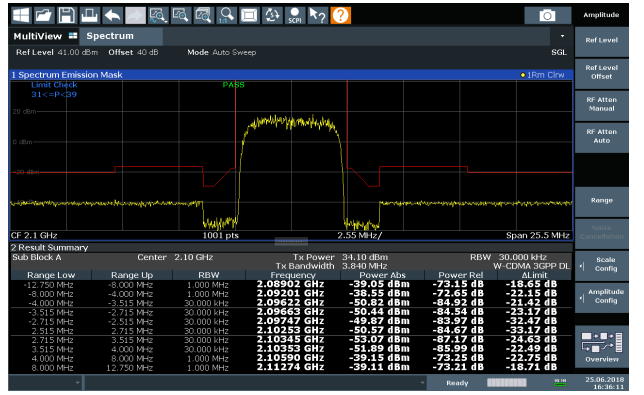
Task: Expand the Amplitude Config submenu
Action: tap(602, 296)
